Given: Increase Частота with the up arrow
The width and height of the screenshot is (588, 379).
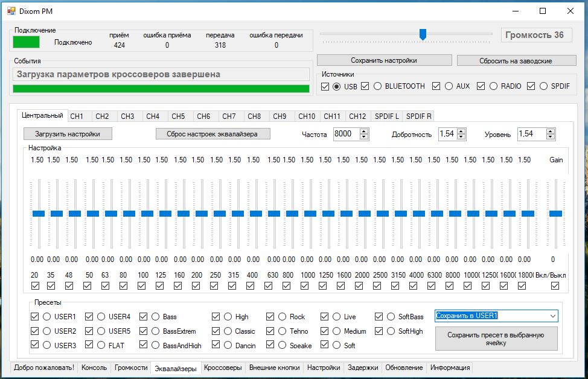Looking at the screenshot, I should [364, 131].
